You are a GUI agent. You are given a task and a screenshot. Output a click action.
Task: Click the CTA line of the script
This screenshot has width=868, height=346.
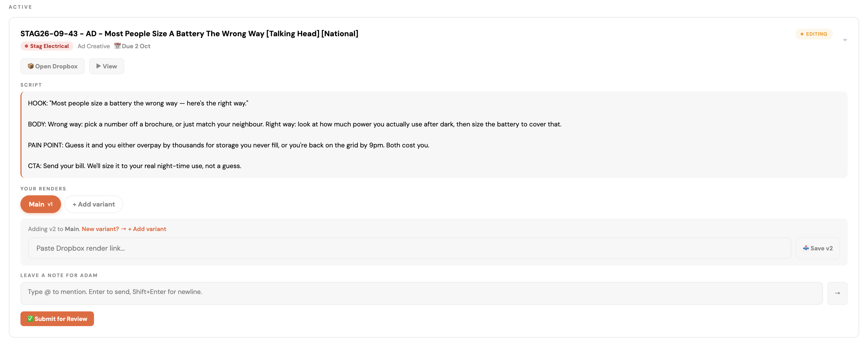134,166
